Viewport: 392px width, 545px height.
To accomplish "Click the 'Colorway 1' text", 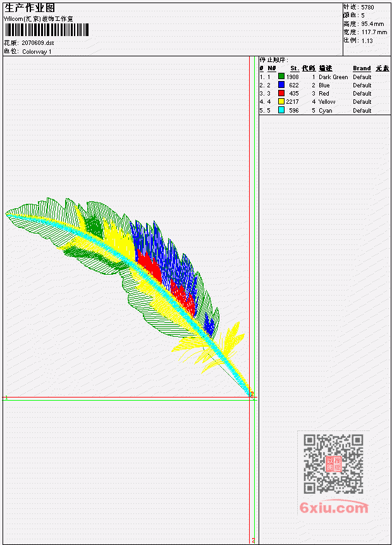I will [37, 52].
